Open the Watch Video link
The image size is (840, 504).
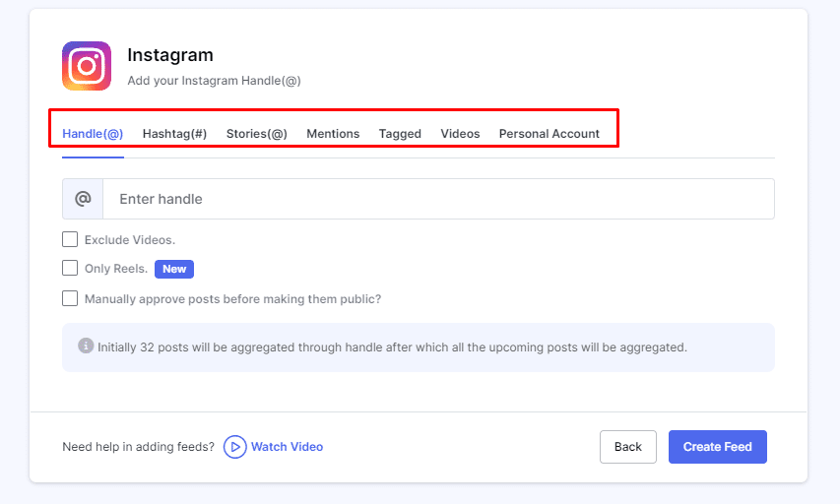tap(287, 447)
